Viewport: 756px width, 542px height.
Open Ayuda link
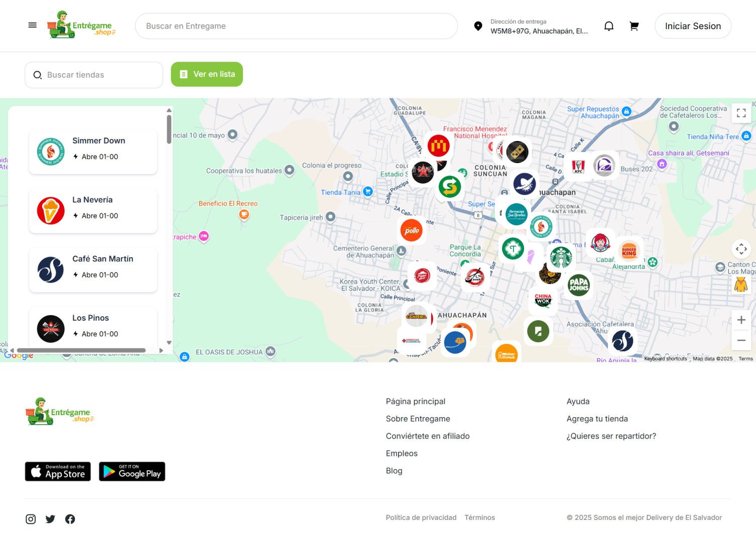[578, 401]
